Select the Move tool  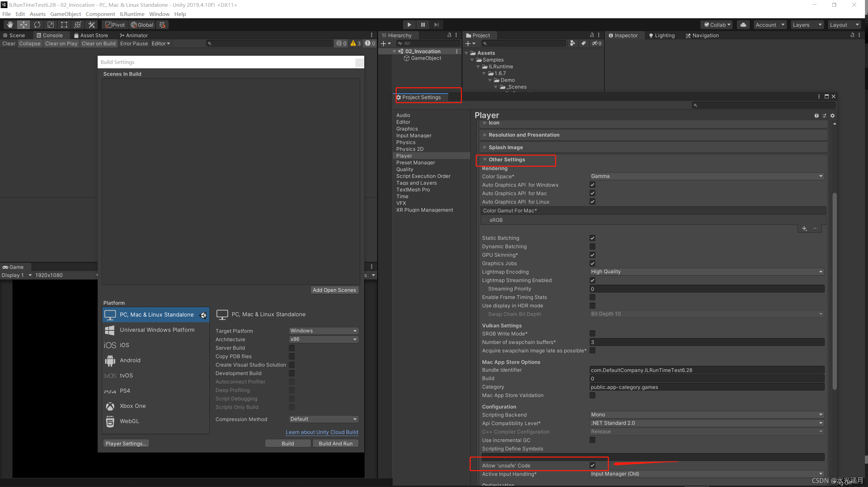click(x=23, y=24)
